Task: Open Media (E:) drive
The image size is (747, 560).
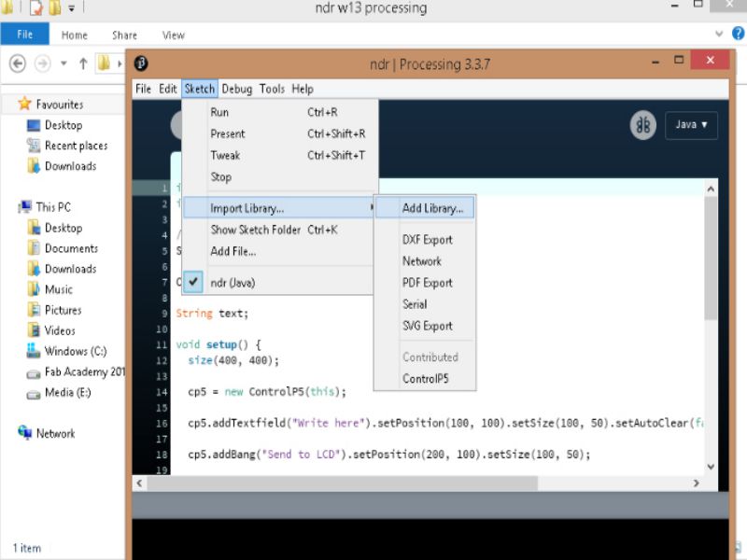Action: point(59,392)
